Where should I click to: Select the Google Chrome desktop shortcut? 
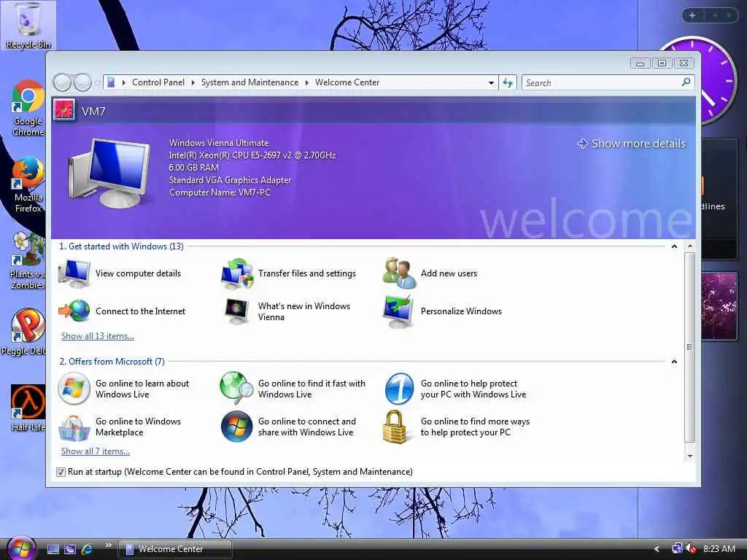pyautogui.click(x=28, y=108)
